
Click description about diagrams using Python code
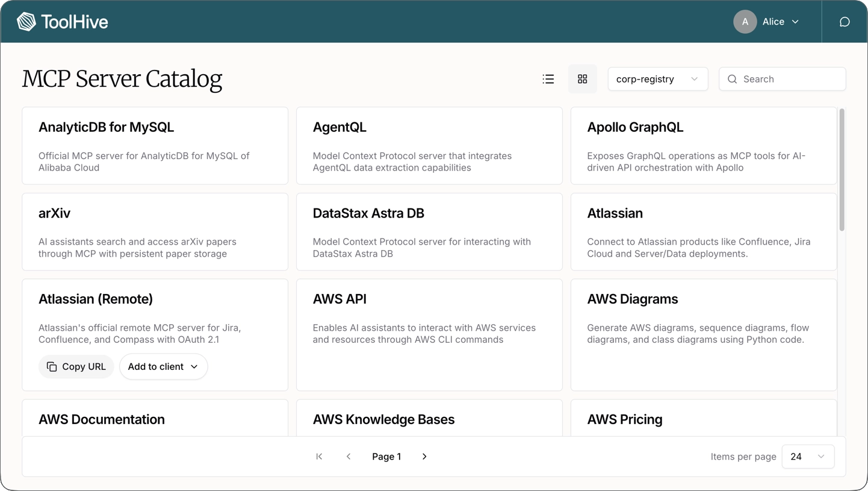pyautogui.click(x=698, y=334)
